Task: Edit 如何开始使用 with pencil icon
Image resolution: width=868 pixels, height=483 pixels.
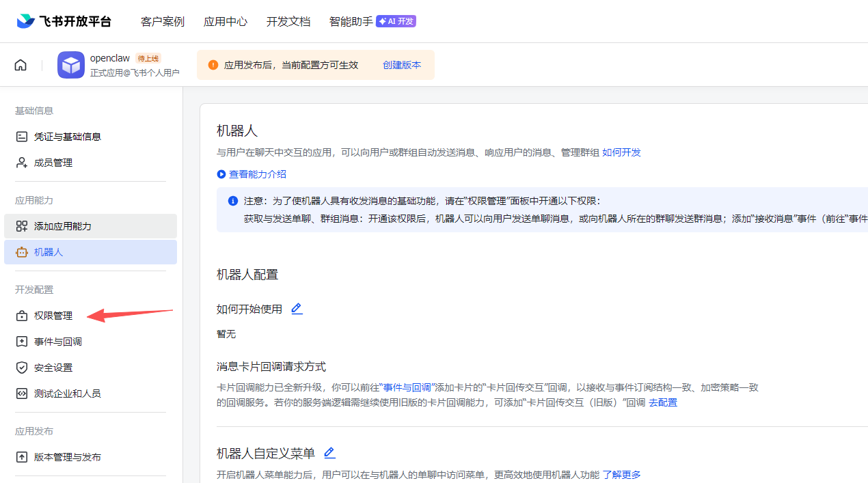Action: (x=297, y=309)
